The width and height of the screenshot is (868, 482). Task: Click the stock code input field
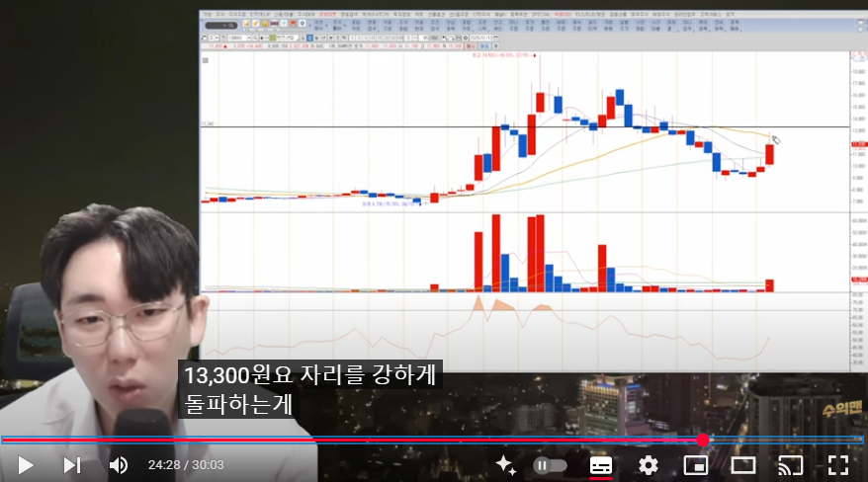tap(237, 38)
